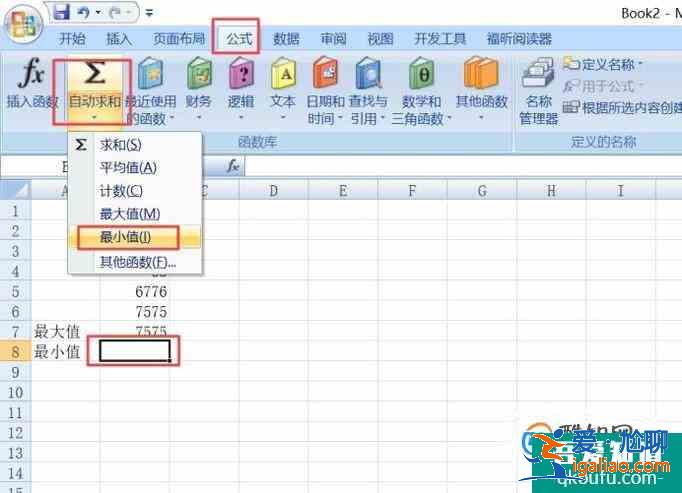Choose 最大值(M) from the menu
The height and width of the screenshot is (493, 682).
click(135, 214)
